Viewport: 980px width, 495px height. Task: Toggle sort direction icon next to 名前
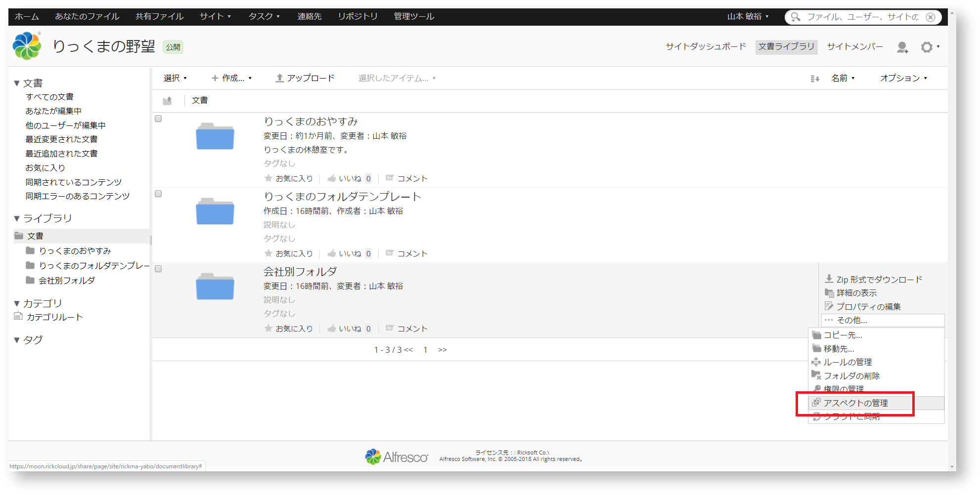point(815,79)
